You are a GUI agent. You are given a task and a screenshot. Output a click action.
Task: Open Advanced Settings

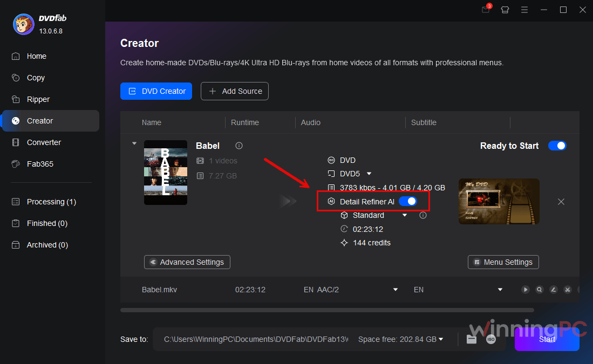coord(187,262)
